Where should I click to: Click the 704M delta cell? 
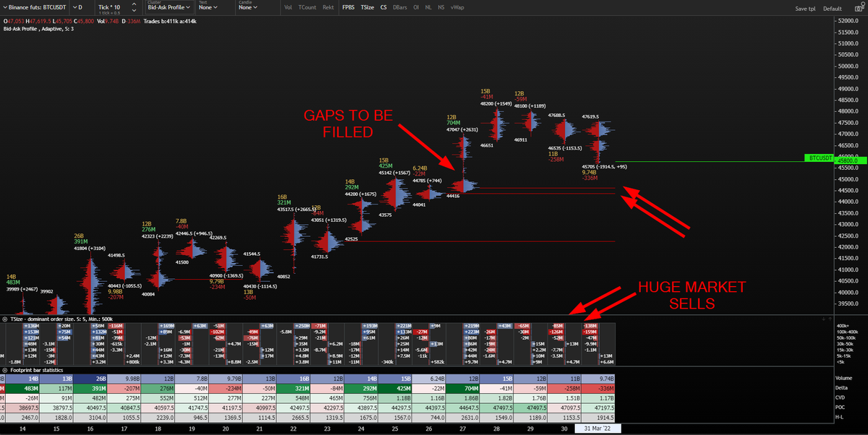point(464,387)
